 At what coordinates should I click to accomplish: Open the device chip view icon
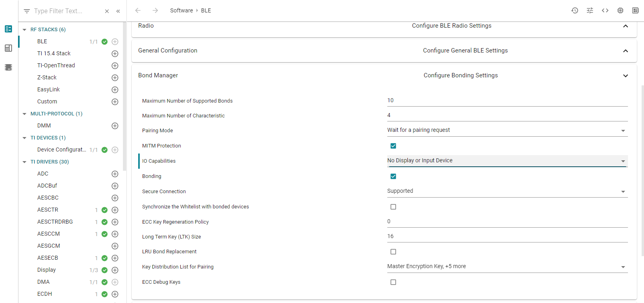click(x=620, y=10)
